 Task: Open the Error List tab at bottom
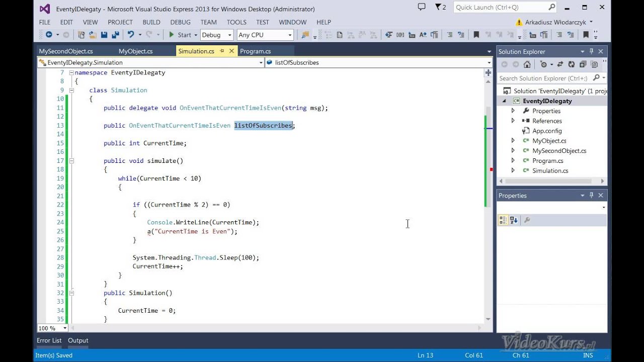point(49,340)
